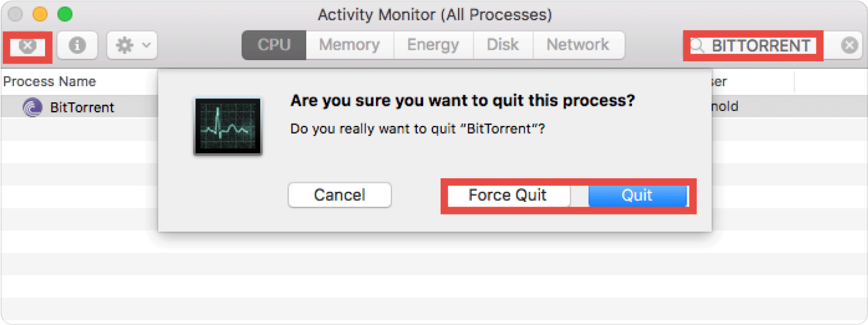Sort by the Process Name column header
Image resolution: width=868 pixels, height=325 pixels.
pos(50,82)
